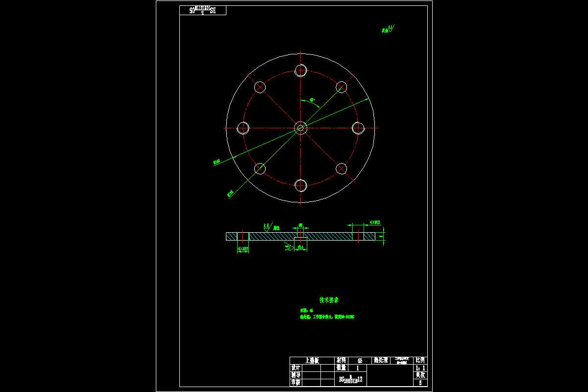Image resolution: width=588 pixels, height=392 pixels.
Task: Select the 4XΦ12 dimension at the section's upper right
Action: pyautogui.click(x=375, y=222)
